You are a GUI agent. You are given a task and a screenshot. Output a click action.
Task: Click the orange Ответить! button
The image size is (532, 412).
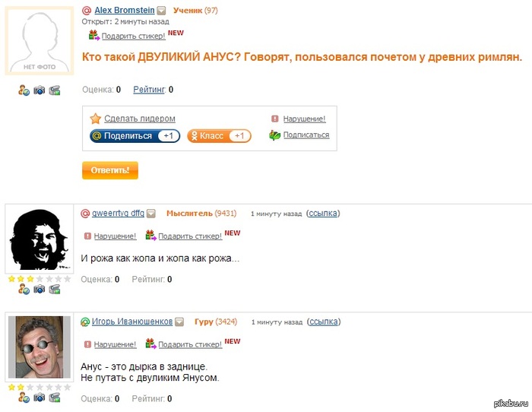point(110,170)
